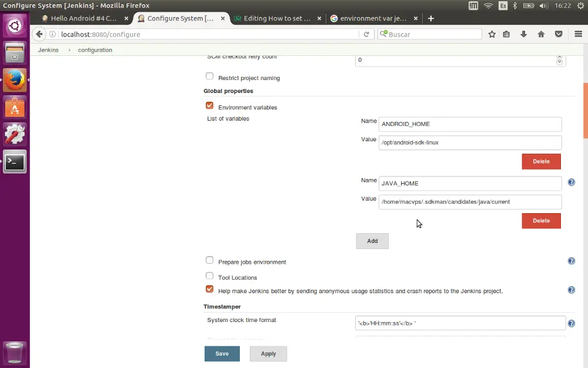Close the environment var je... tab
588x368 pixels.
click(416, 18)
